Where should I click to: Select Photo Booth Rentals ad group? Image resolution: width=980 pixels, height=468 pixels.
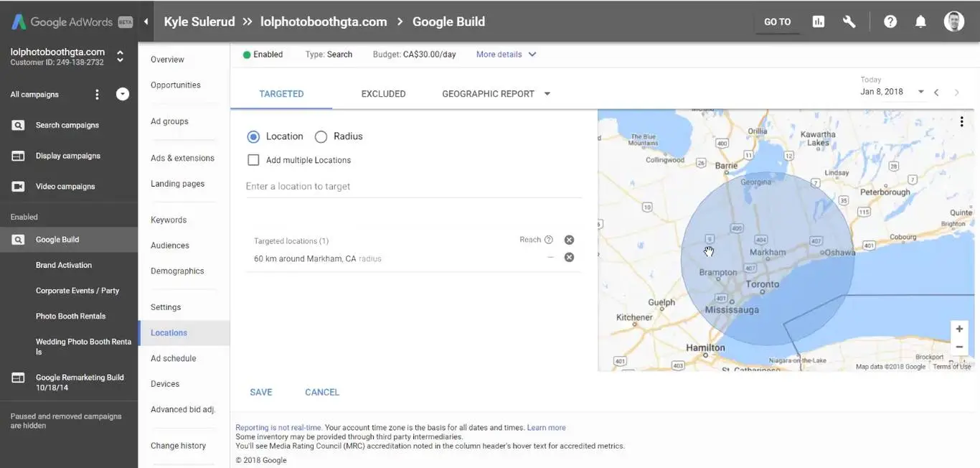pyautogui.click(x=70, y=316)
